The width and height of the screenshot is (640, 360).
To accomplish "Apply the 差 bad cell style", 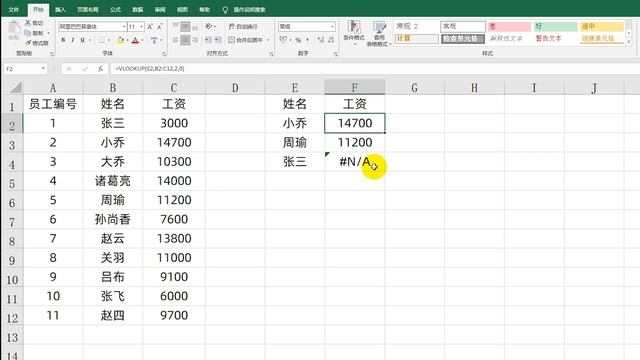I will pos(509,27).
